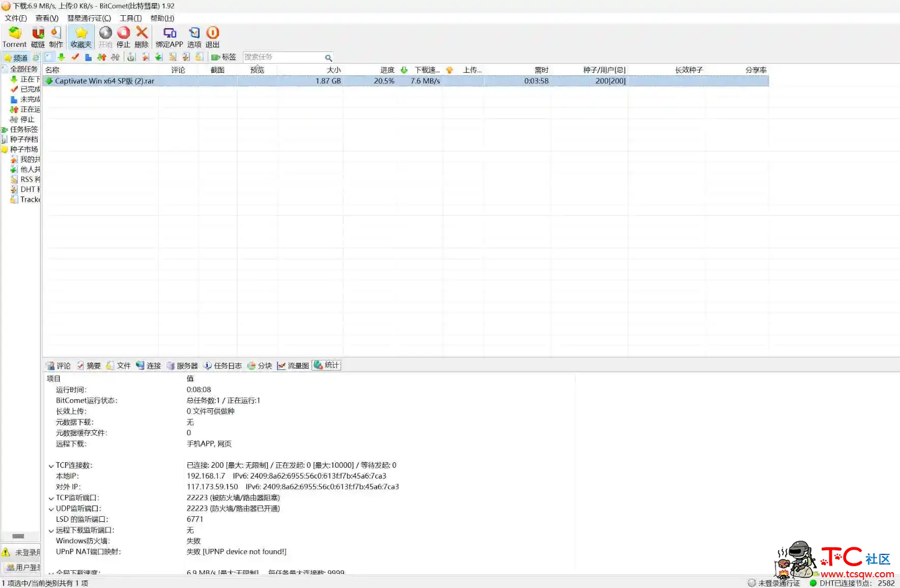900x588 pixels.
Task: Collapse the UDP监听端口 section
Action: click(x=51, y=509)
